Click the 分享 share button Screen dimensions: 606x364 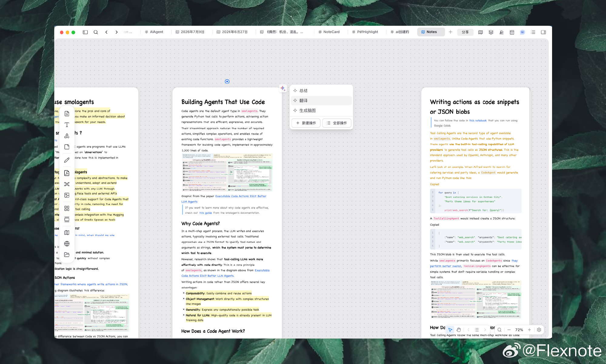tap(465, 32)
